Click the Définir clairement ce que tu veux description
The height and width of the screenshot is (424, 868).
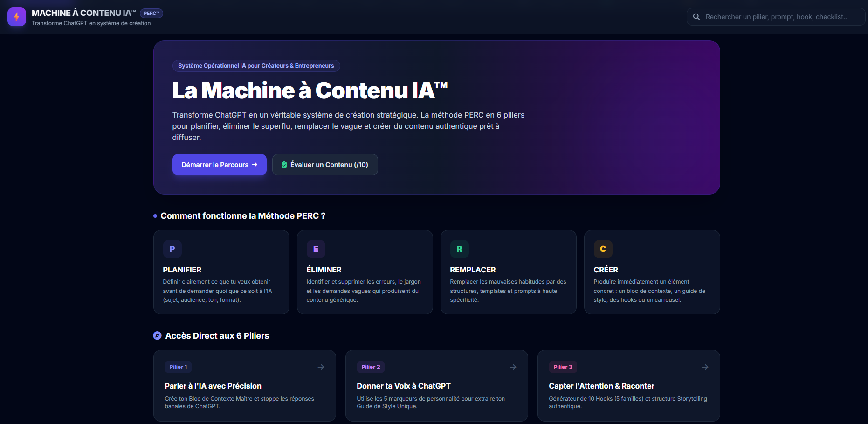217,291
